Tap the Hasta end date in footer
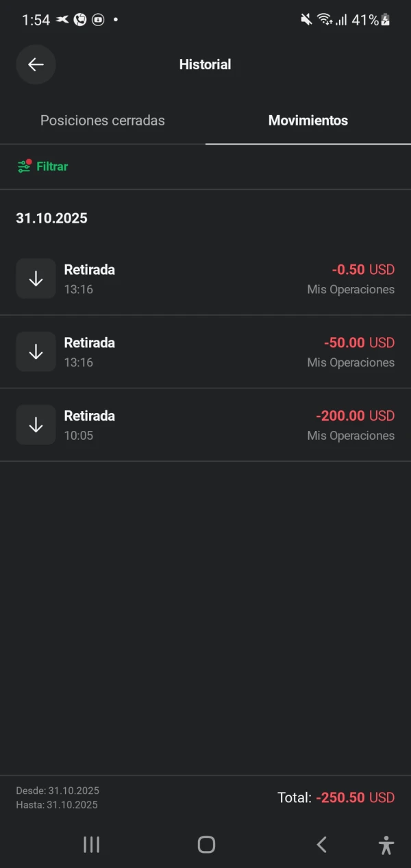Screen dimensions: 411x868 coord(57,805)
